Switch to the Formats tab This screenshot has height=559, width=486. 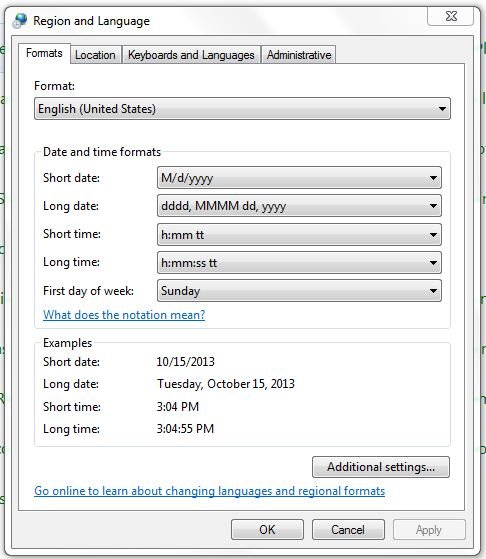[x=44, y=53]
